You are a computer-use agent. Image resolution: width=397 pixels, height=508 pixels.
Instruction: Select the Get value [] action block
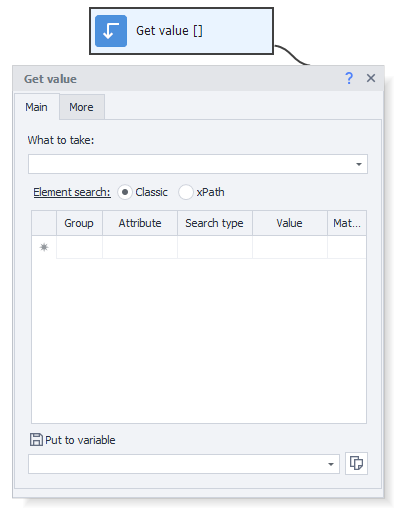181,31
